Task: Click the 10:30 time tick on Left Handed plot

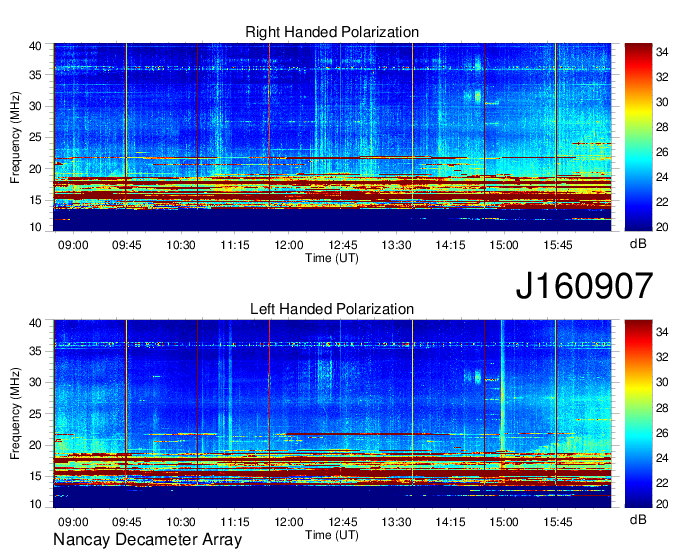Action: click(181, 522)
